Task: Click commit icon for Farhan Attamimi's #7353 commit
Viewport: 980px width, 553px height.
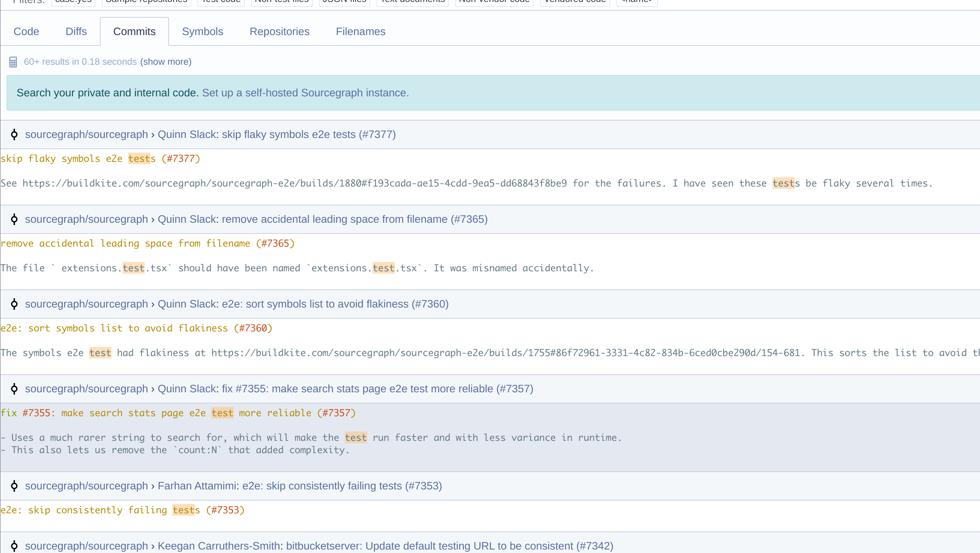Action: (x=14, y=486)
